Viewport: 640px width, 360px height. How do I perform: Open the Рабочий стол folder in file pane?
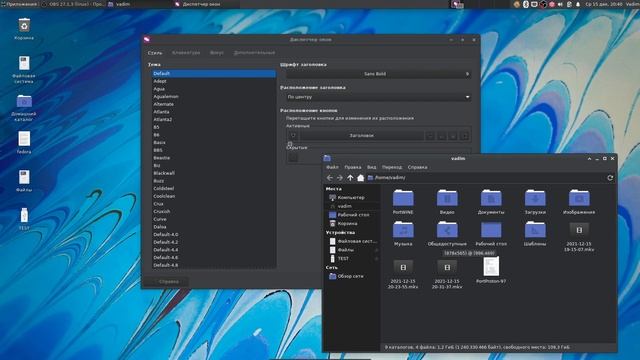pyautogui.click(x=491, y=233)
